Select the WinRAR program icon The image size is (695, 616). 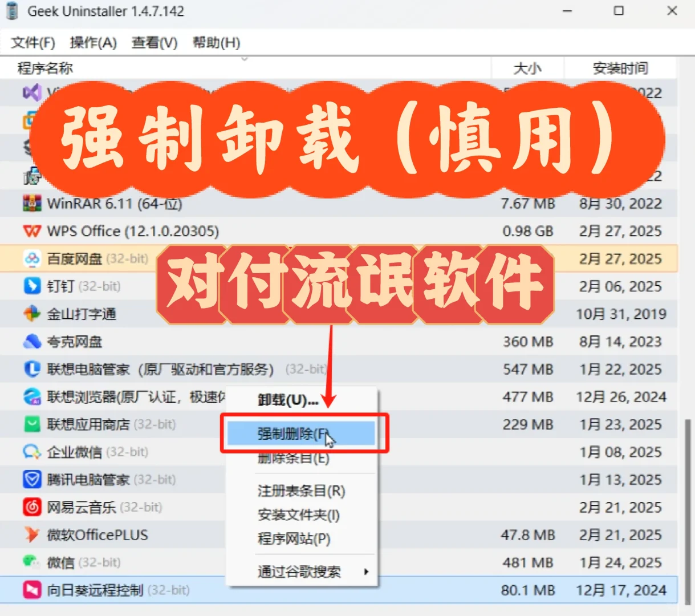click(32, 204)
